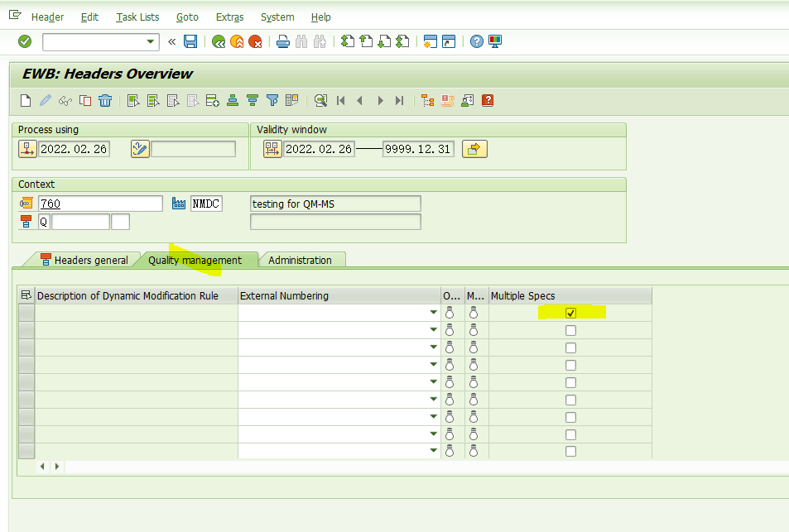Open the Find dialog via the magnifier icon

[x=320, y=100]
